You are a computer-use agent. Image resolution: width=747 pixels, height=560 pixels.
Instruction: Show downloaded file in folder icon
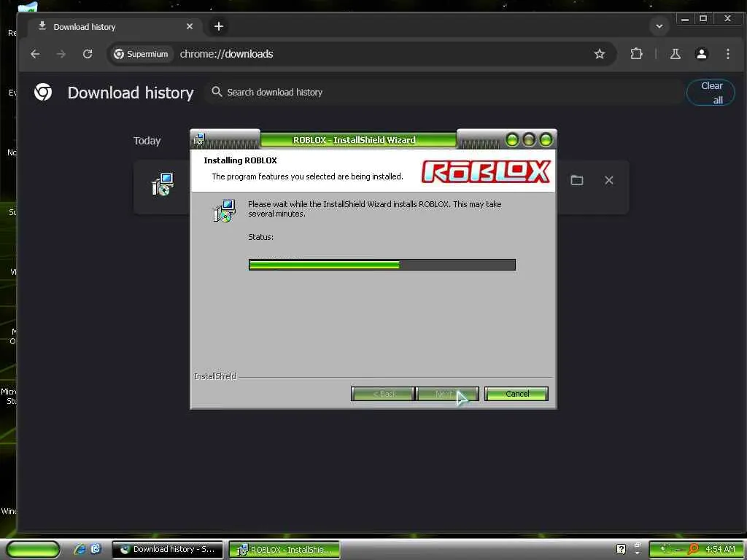(x=577, y=180)
